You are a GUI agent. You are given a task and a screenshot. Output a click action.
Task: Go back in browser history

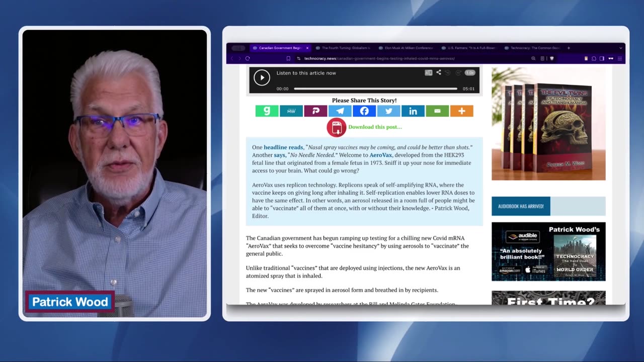(231, 58)
